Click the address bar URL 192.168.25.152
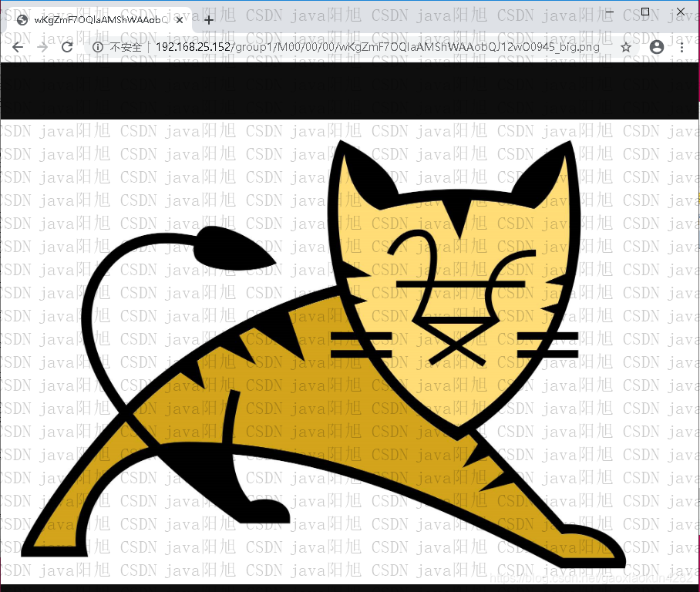 [x=377, y=47]
